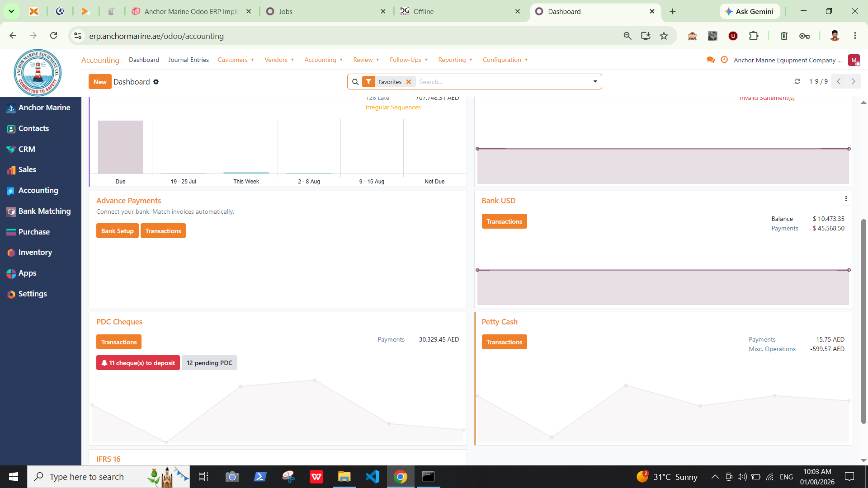Open Settings module in sidebar
The image size is (868, 488).
27,294
